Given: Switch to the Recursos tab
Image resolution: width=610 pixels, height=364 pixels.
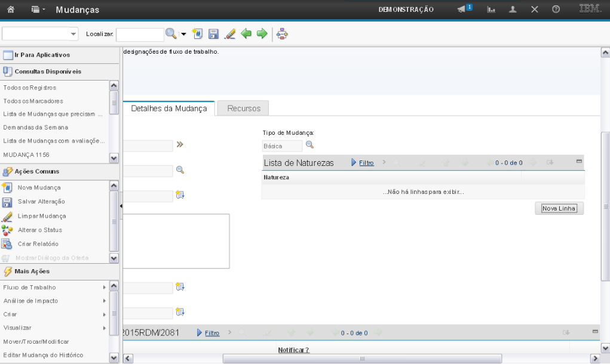Looking at the screenshot, I should pos(243,109).
